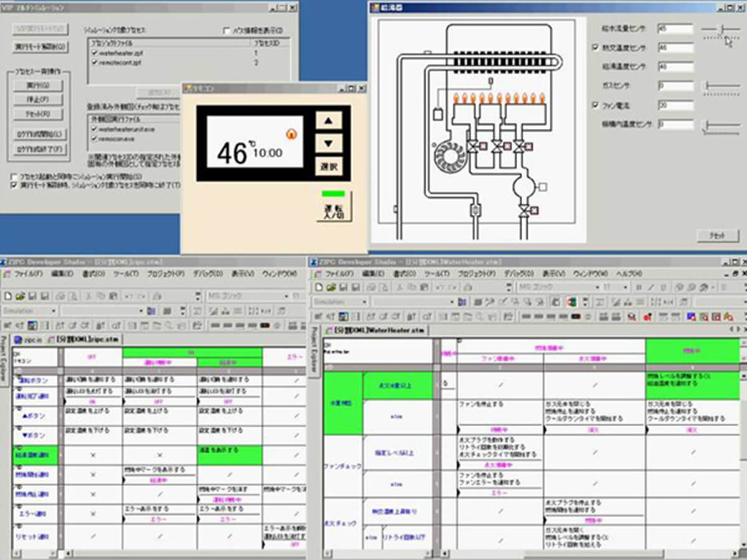Image resolution: width=747 pixels, height=560 pixels.
Task: Click the Open folder icon in left studio toolbar
Action: tap(19, 296)
